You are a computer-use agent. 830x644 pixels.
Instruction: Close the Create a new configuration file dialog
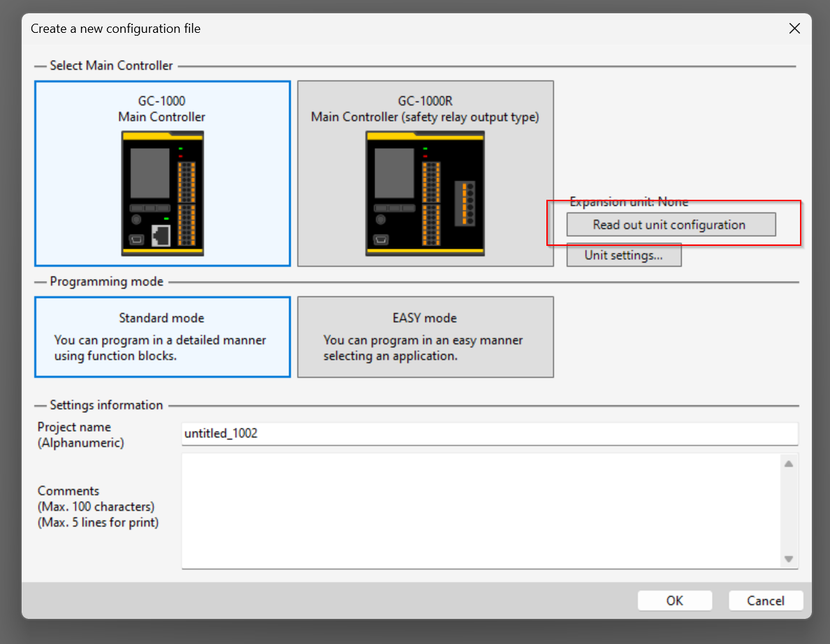(794, 29)
